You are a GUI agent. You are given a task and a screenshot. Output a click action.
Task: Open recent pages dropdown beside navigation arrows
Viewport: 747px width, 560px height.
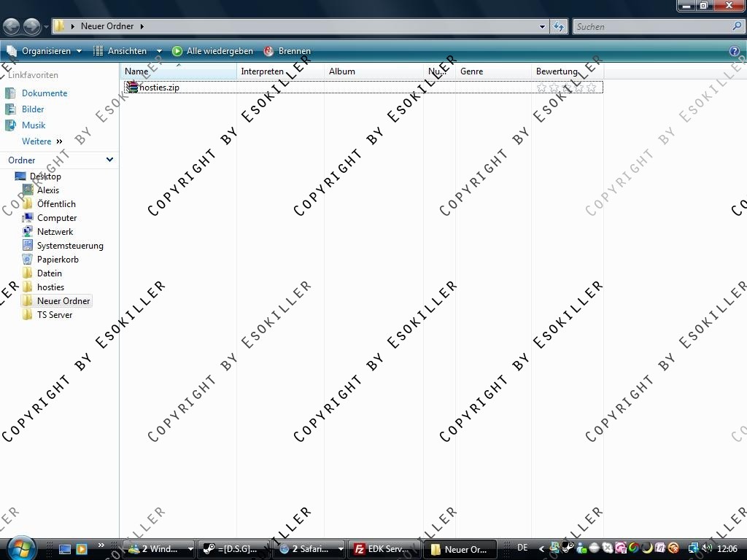point(46,27)
